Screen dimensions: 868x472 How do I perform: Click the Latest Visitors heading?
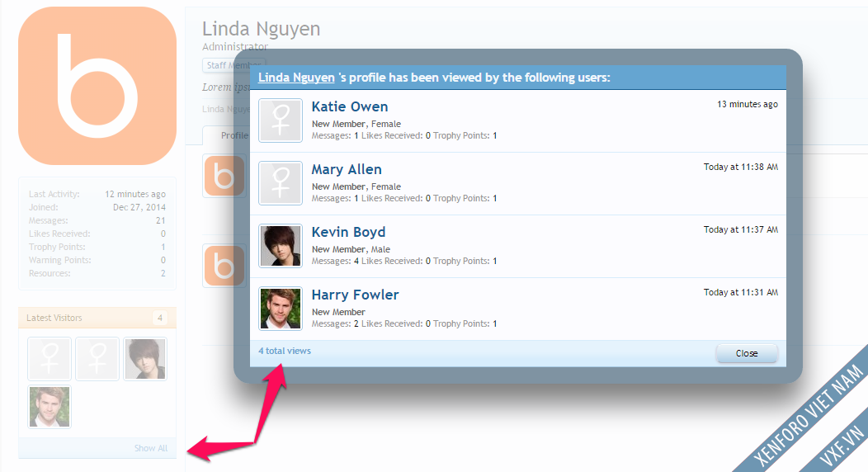pyautogui.click(x=54, y=318)
